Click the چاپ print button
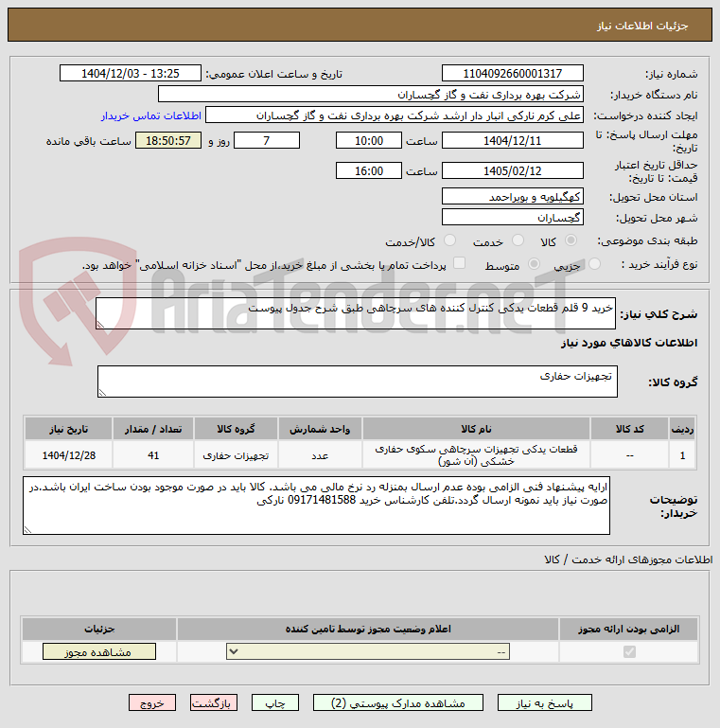Viewport: 720px width, 728px height. [x=275, y=703]
